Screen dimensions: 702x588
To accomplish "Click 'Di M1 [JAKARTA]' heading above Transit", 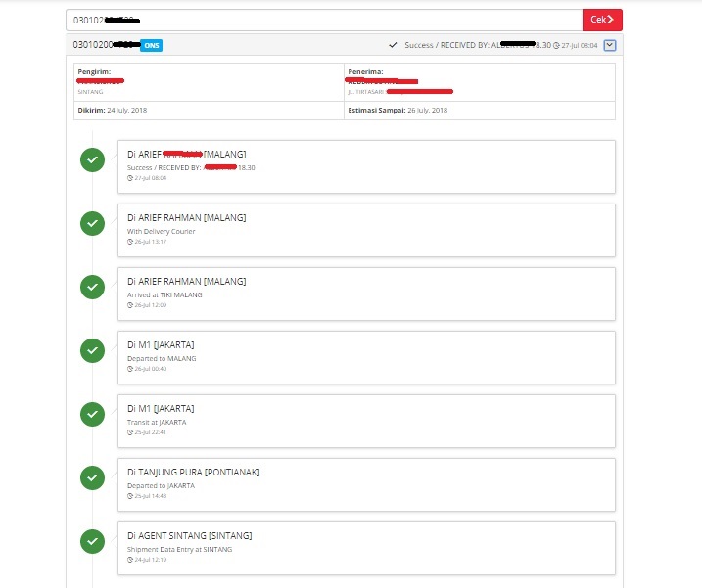I will click(x=161, y=409).
